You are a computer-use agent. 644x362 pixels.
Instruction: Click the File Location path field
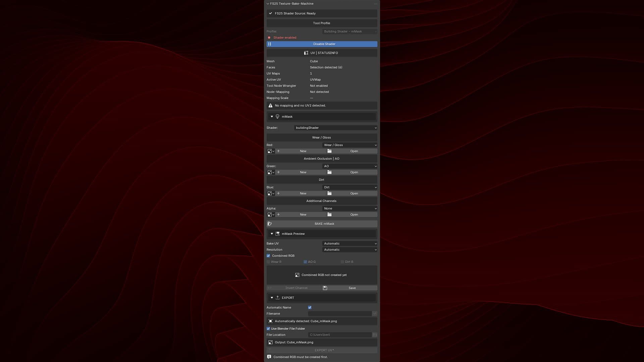[x=340, y=335]
